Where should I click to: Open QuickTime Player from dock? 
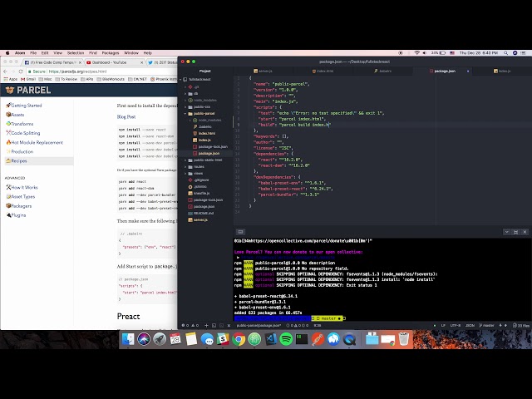coord(349,339)
